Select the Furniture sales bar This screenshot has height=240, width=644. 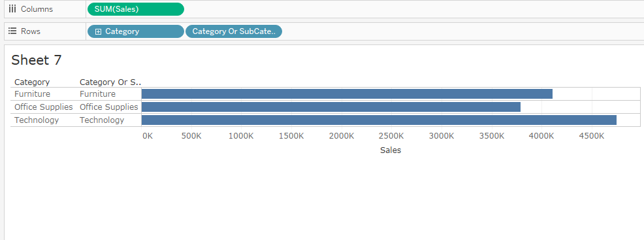(x=347, y=94)
